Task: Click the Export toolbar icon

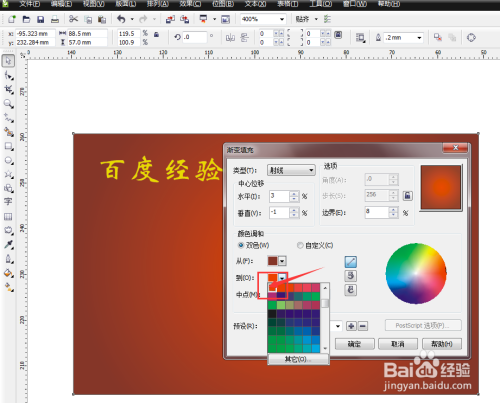Action: coord(184,19)
